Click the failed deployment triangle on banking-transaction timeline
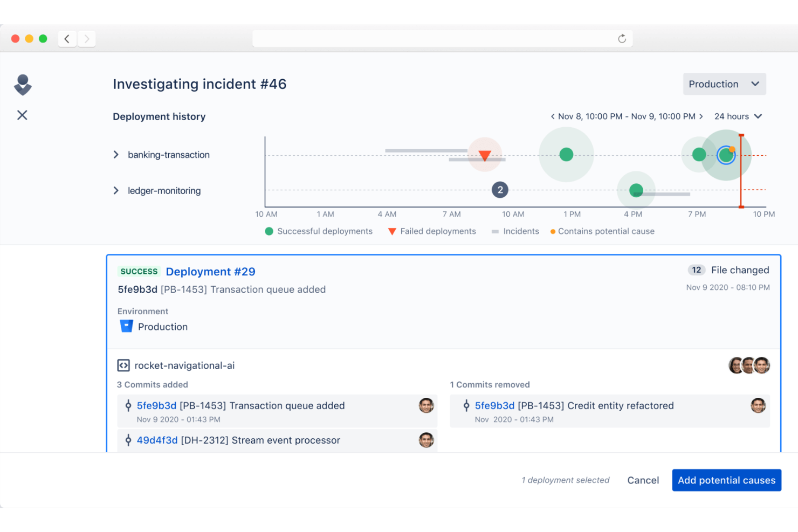The width and height of the screenshot is (798, 532). point(485,155)
